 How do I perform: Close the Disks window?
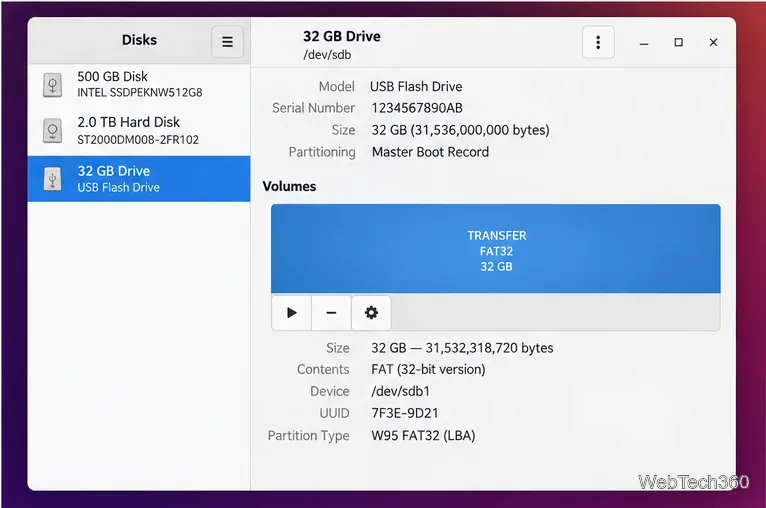click(713, 42)
